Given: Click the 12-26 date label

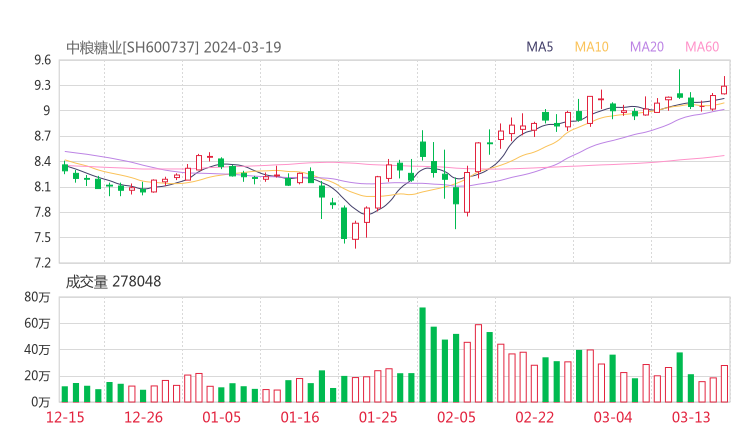Looking at the screenshot, I should click(143, 417).
